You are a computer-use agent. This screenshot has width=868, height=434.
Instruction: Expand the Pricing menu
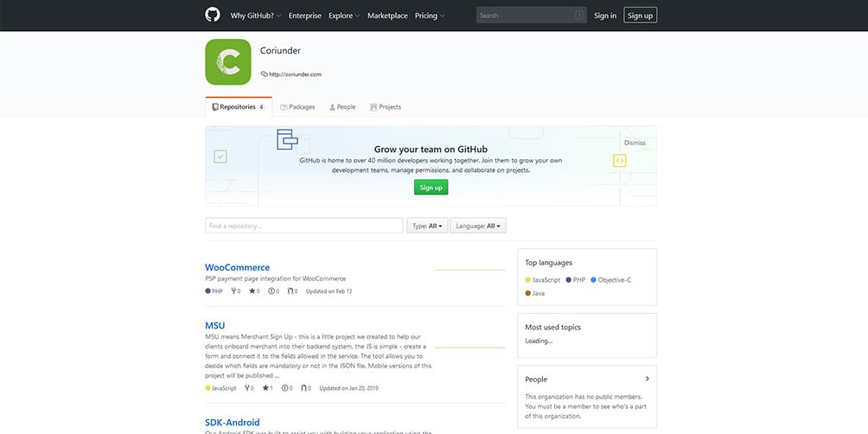pos(430,16)
